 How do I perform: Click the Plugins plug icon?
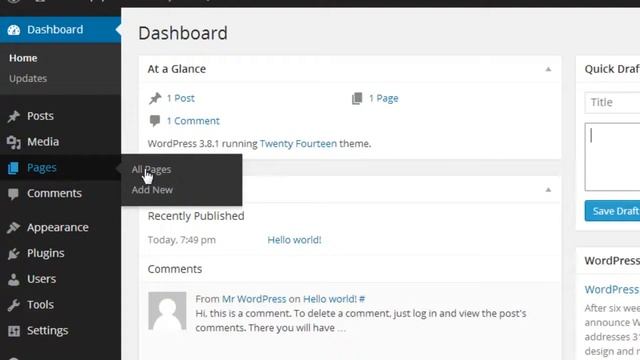tap(13, 253)
